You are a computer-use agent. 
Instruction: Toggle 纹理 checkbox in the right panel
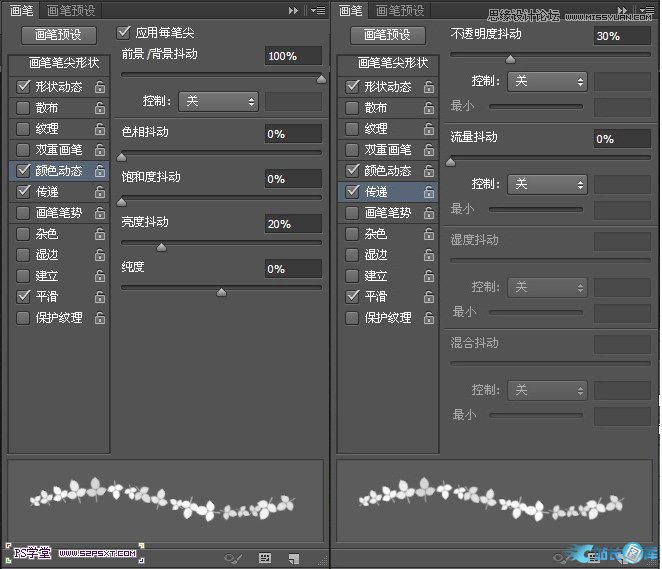click(351, 129)
